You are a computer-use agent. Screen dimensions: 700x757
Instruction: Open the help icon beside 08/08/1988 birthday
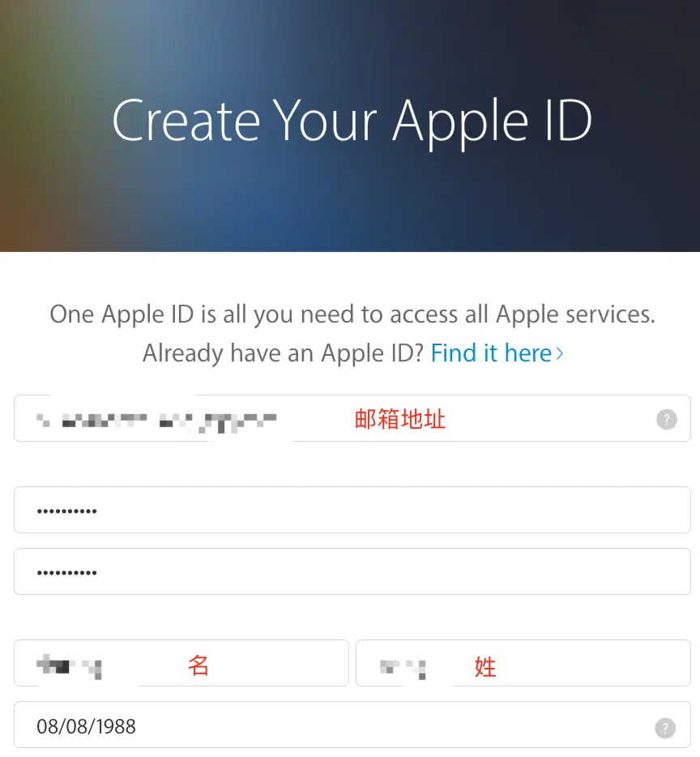click(665, 728)
